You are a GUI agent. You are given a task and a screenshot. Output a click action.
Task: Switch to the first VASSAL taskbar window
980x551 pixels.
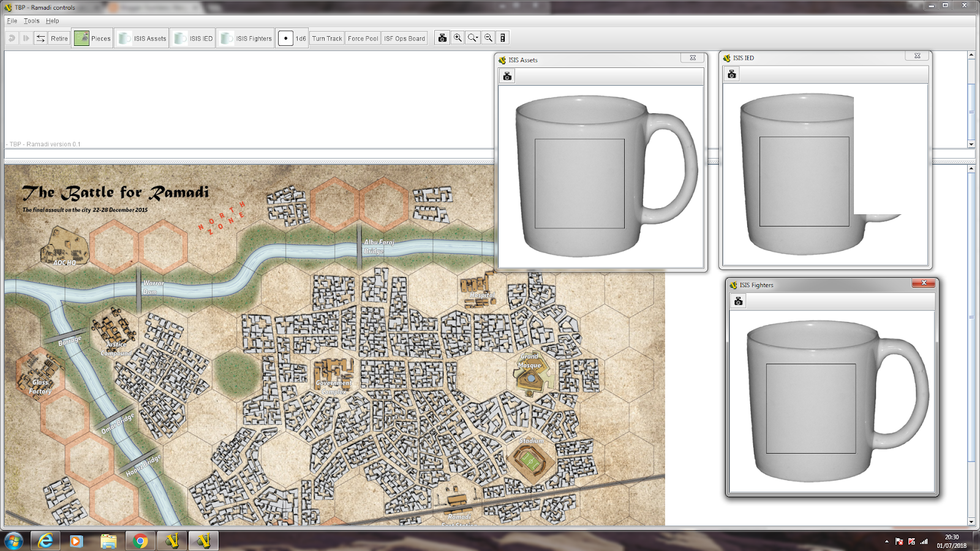pyautogui.click(x=172, y=541)
